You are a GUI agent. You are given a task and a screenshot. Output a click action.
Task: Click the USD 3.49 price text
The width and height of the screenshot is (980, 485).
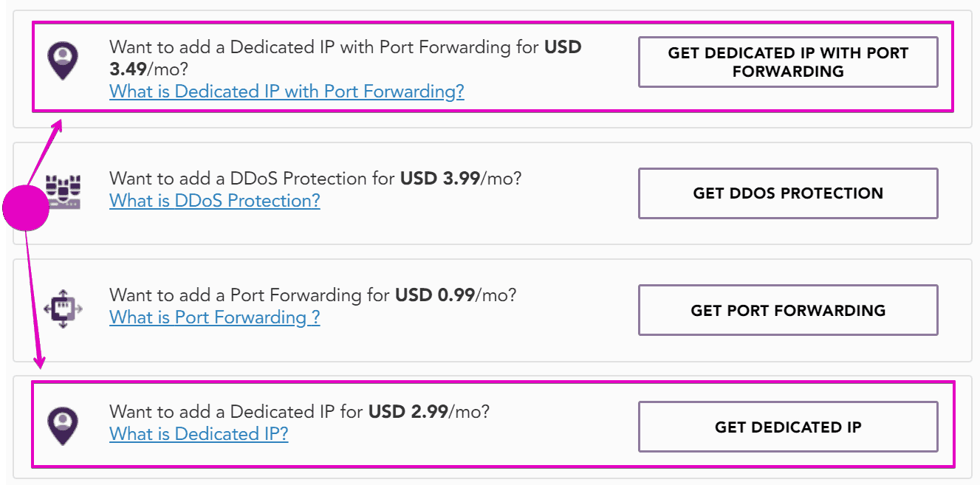point(345,58)
